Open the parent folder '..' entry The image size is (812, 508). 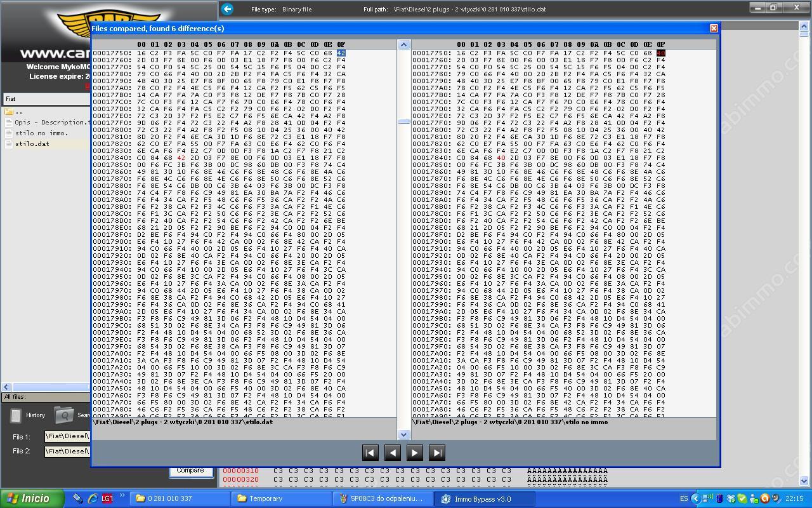(18, 112)
